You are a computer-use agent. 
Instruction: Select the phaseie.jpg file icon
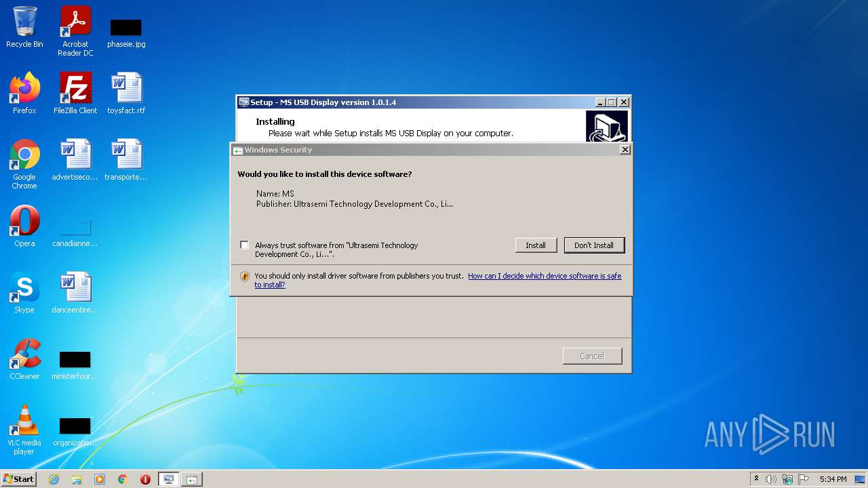(126, 33)
